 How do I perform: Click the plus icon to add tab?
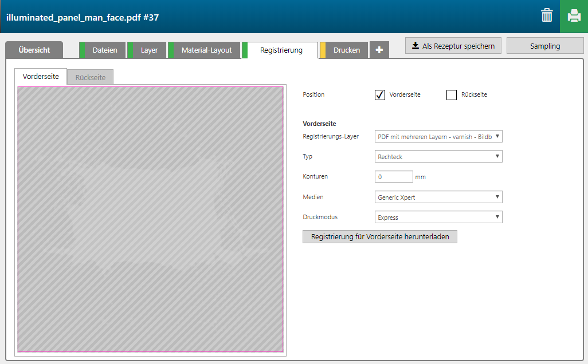click(379, 50)
